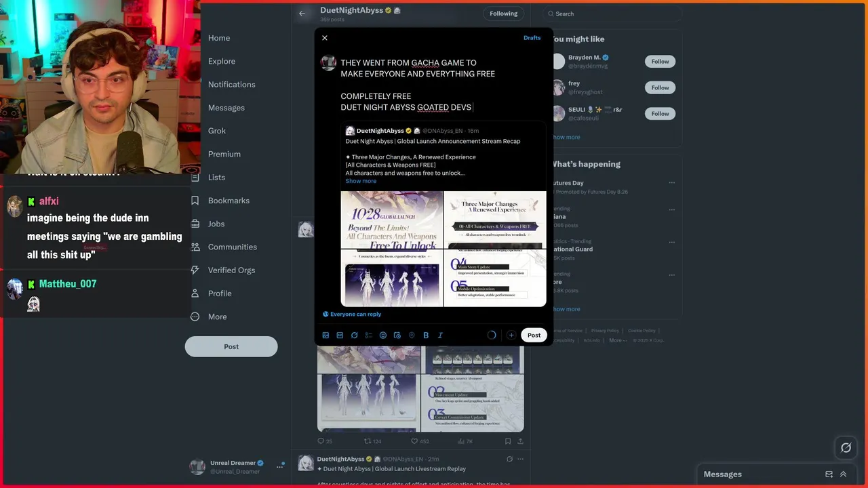Open Notifications in sidebar
The width and height of the screenshot is (868, 488).
pos(232,85)
